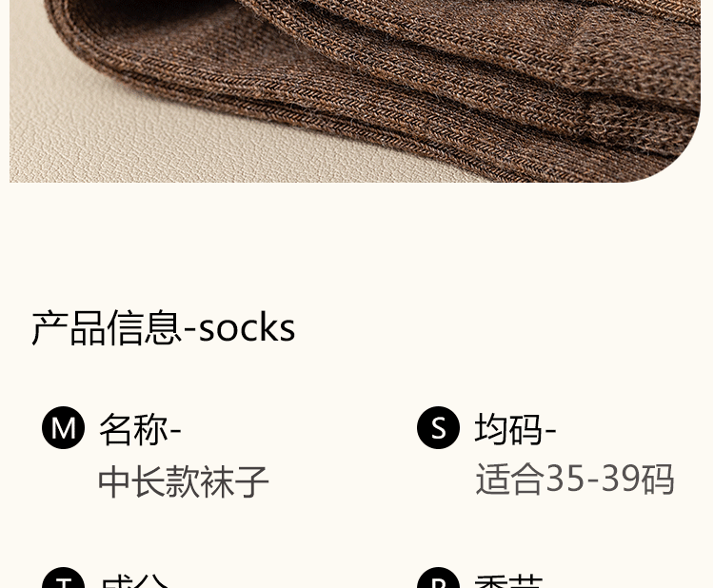714x588 pixels.
Task: Open the brown ribbed sock photo
Action: 355,91
